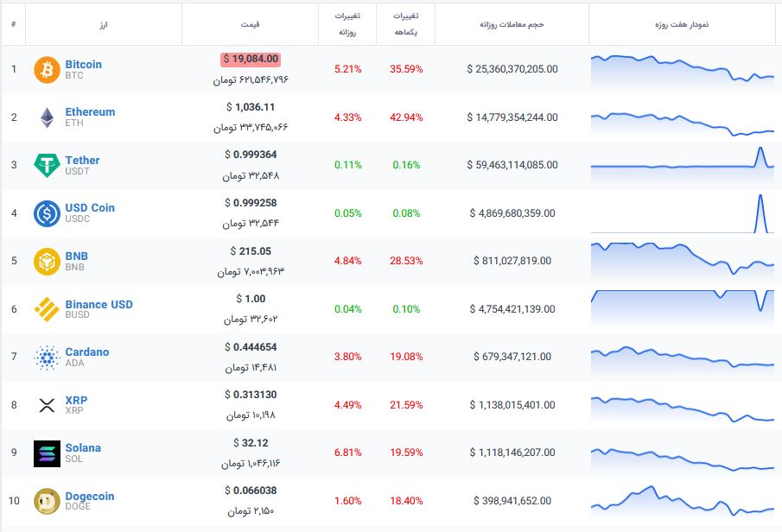The height and width of the screenshot is (532, 782).
Task: Sort by حجم معاملات روزانه column header
Action: pos(512,24)
